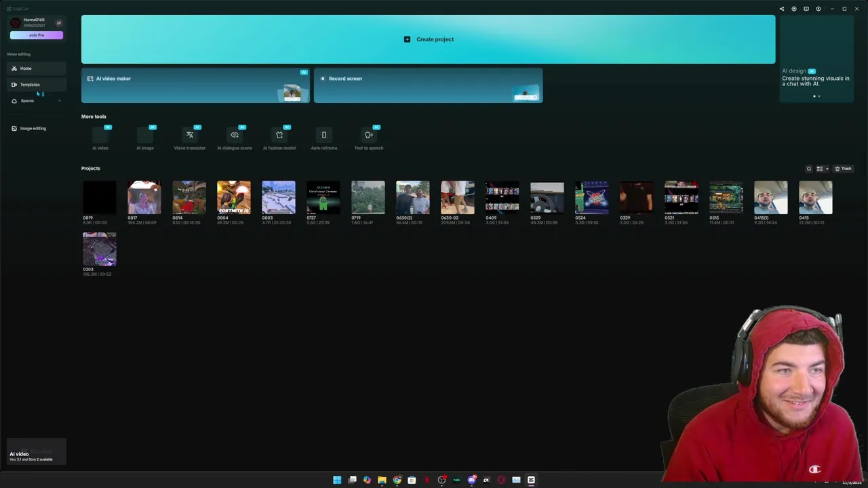
Task: Open the feedback message icon in title bar
Action: click(x=806, y=9)
